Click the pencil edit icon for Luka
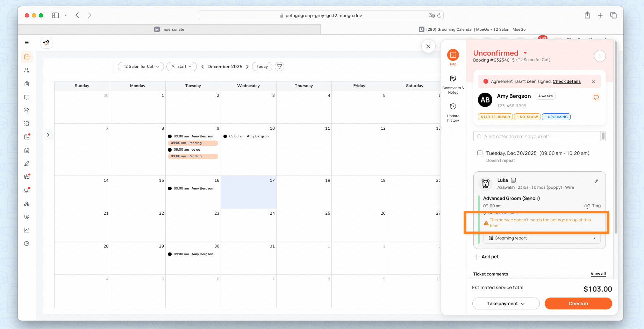 [596, 181]
